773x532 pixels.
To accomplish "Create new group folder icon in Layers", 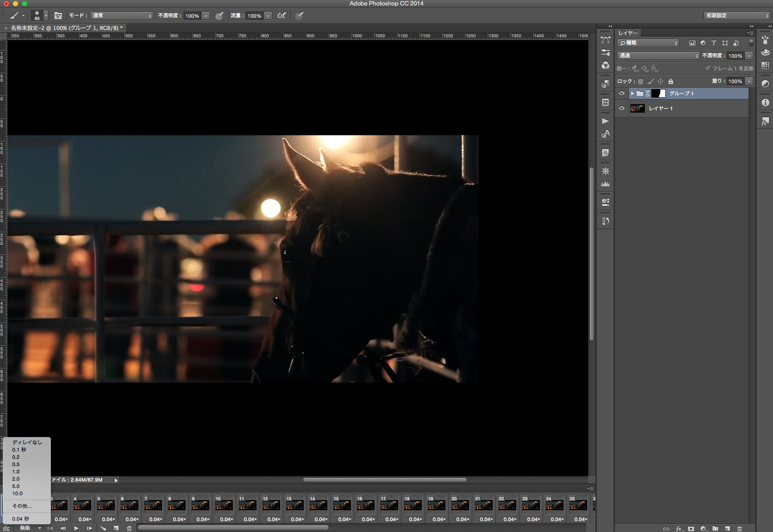I will coord(715,528).
